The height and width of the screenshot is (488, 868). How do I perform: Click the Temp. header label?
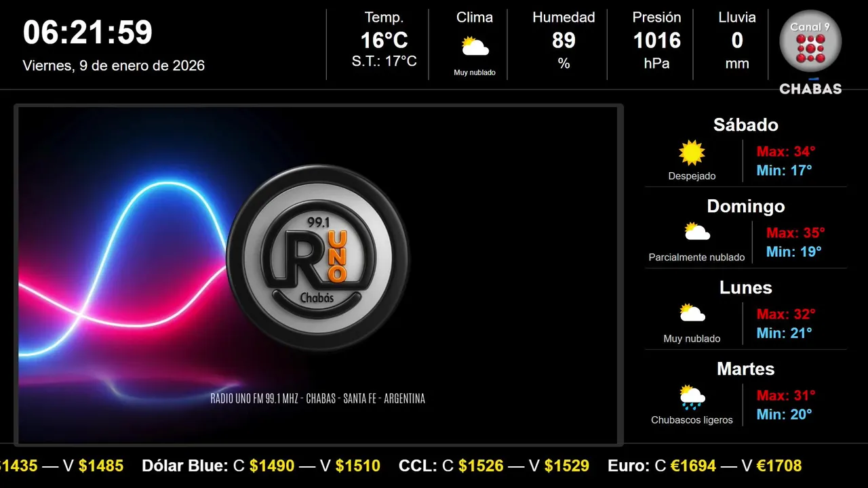pyautogui.click(x=384, y=18)
